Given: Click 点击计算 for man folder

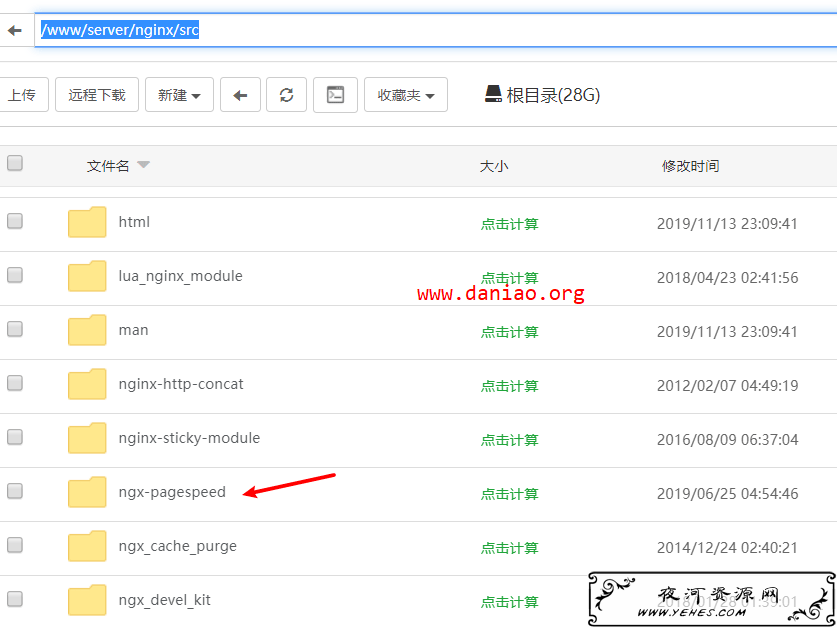Looking at the screenshot, I should point(509,332).
